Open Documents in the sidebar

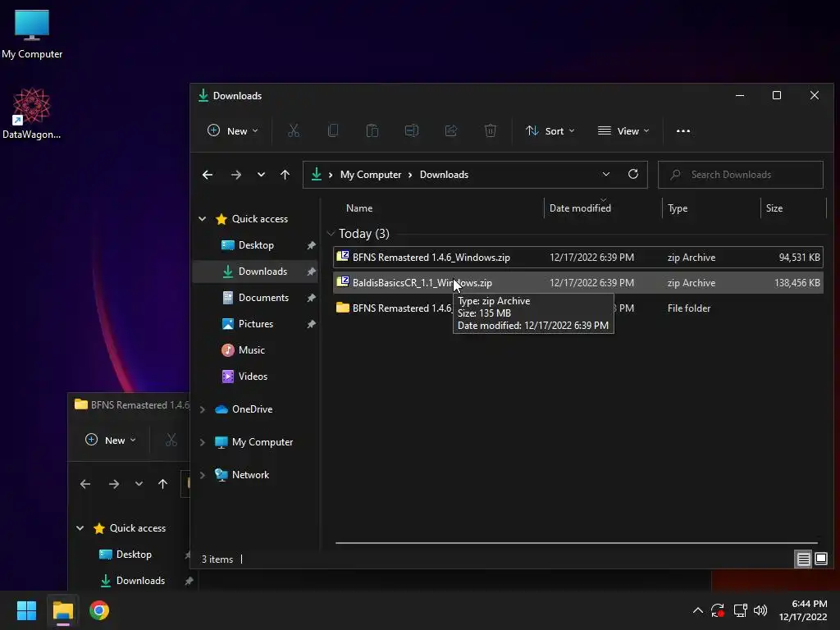pyautogui.click(x=263, y=297)
